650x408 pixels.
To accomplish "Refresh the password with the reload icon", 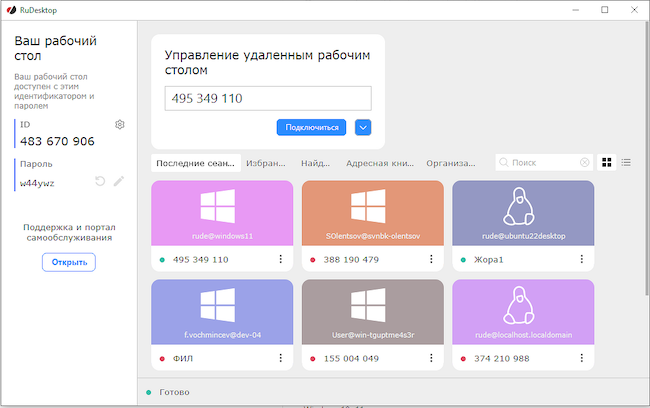I will [x=100, y=181].
